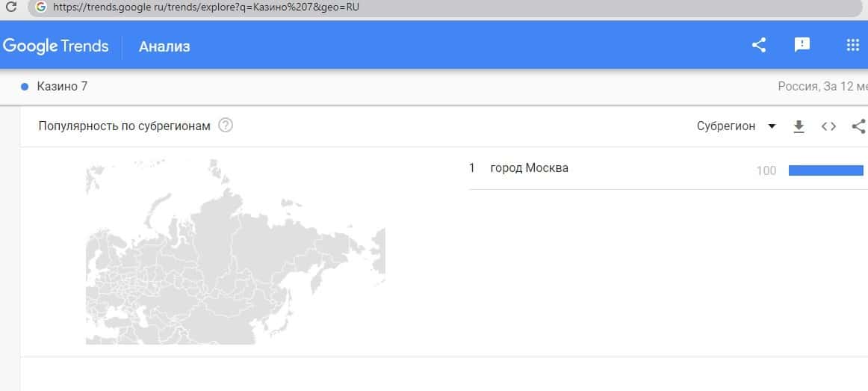Open the embed code icon for subregion widget
The image size is (868, 391).
pyautogui.click(x=828, y=127)
